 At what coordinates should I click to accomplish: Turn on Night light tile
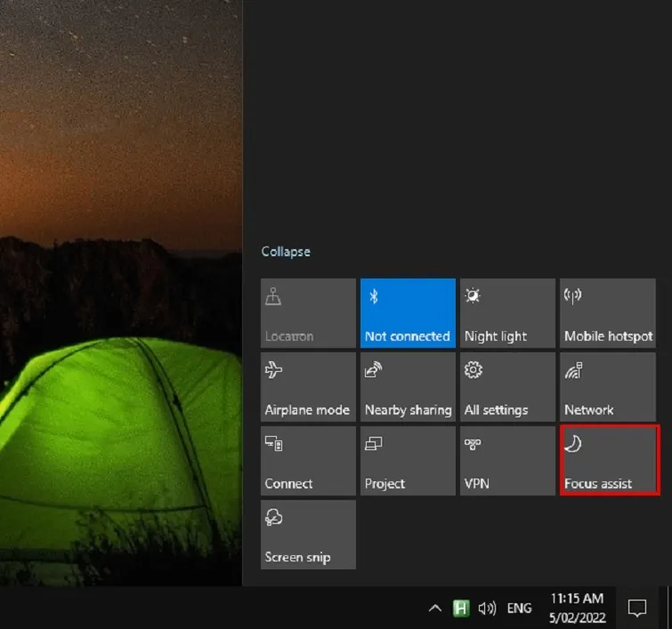507,313
